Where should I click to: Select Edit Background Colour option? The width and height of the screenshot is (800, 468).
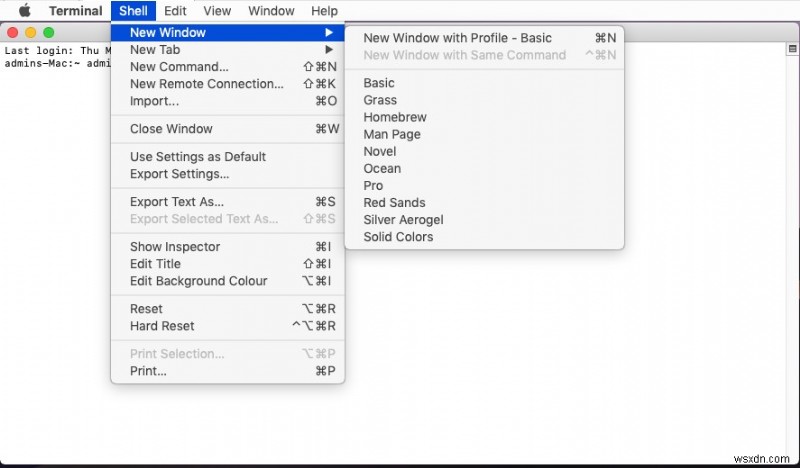coord(199,281)
